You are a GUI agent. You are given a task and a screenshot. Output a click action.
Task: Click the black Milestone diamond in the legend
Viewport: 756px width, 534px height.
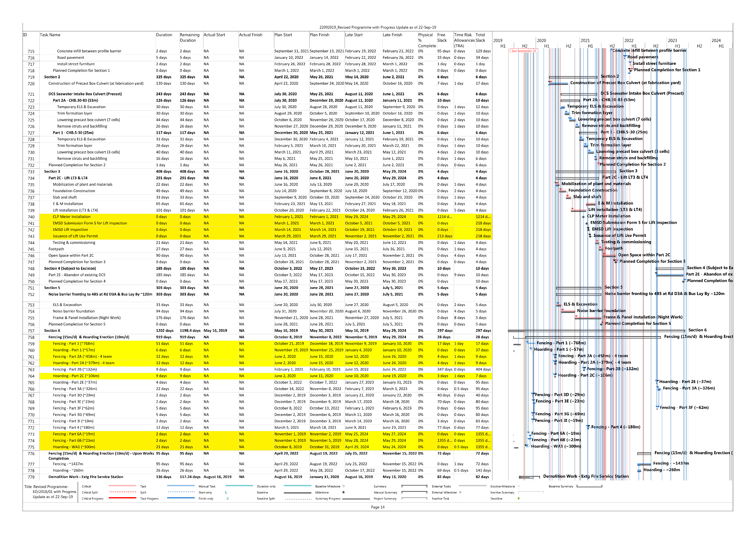pyautogui.click(x=343, y=493)
